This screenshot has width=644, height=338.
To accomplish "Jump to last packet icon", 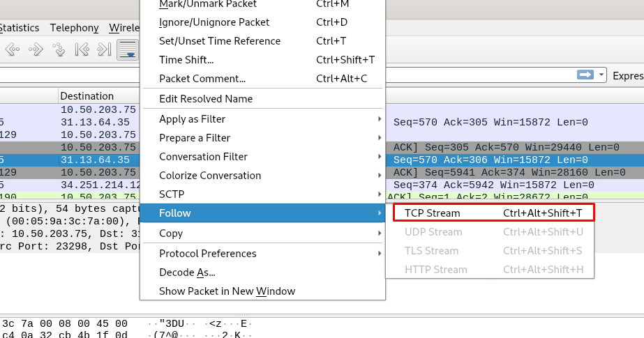I will (105, 49).
